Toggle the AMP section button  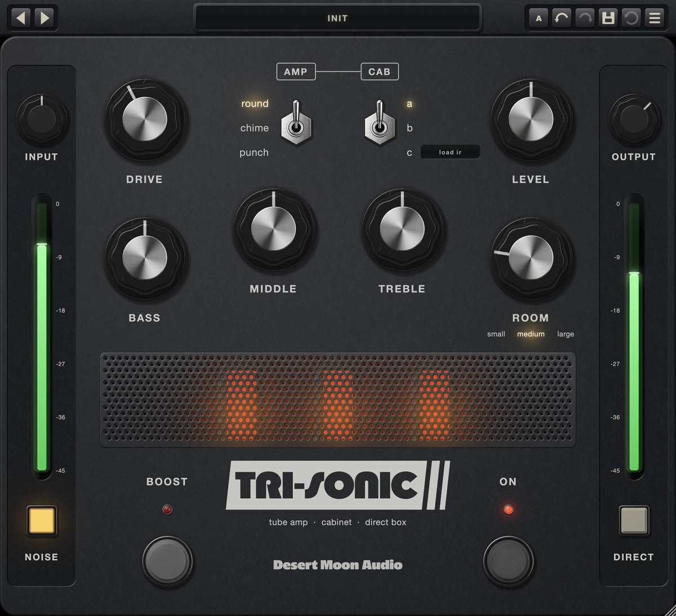(x=296, y=72)
